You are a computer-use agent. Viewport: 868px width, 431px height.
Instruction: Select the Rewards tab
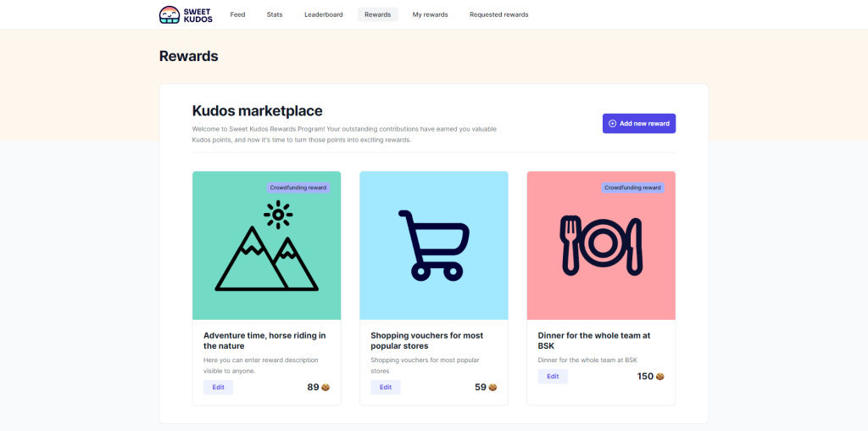(377, 14)
